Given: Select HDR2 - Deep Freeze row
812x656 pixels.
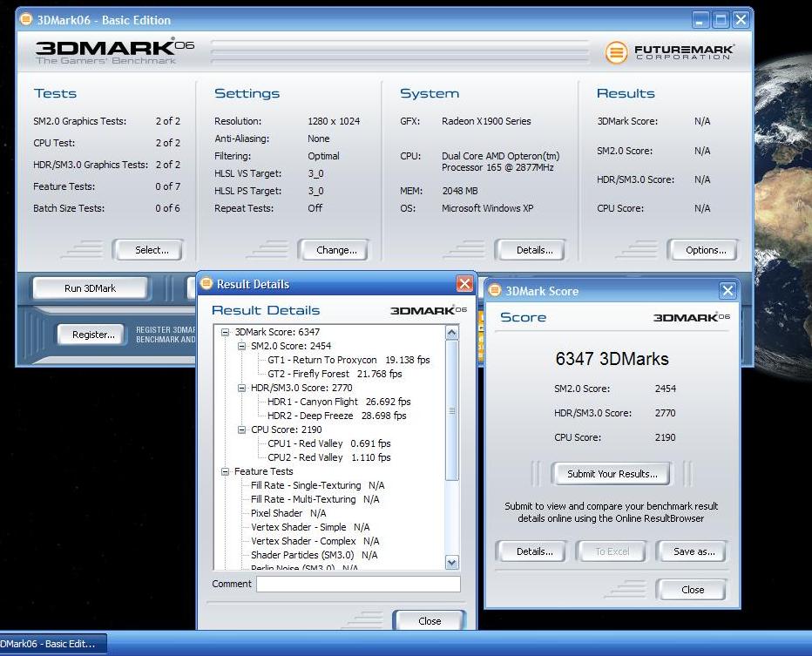Looking at the screenshot, I should click(336, 416).
